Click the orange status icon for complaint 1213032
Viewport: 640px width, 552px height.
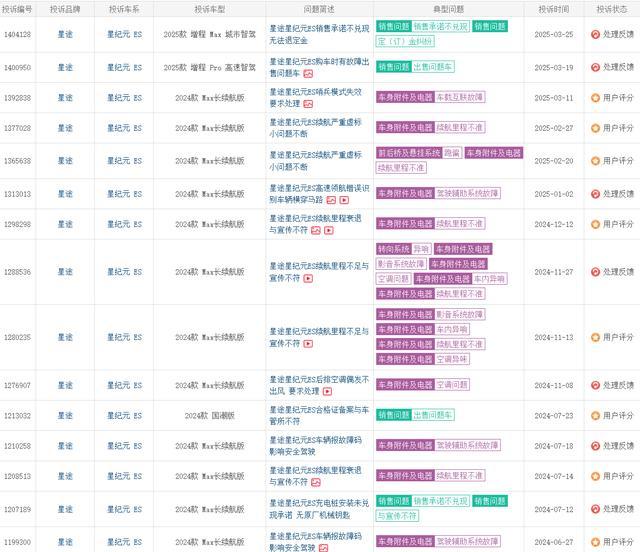[x=596, y=416]
